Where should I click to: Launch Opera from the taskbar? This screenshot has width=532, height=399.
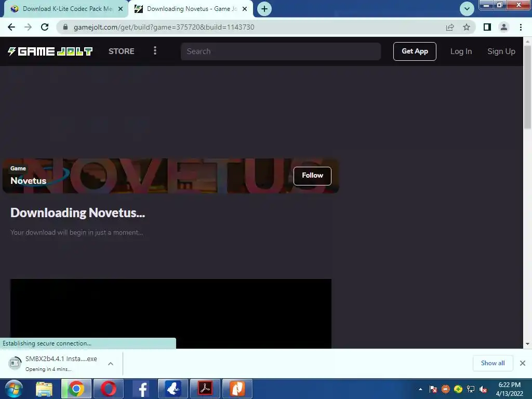[x=108, y=389]
